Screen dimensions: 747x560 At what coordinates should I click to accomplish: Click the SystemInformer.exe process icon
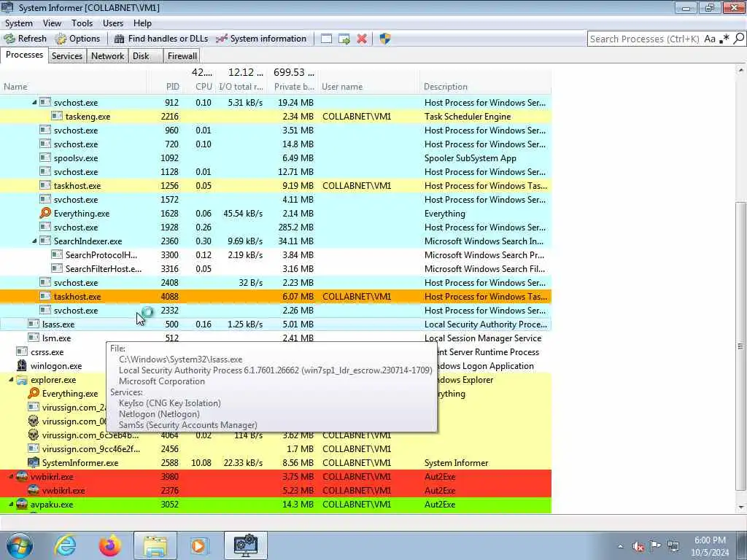pyautogui.click(x=34, y=462)
